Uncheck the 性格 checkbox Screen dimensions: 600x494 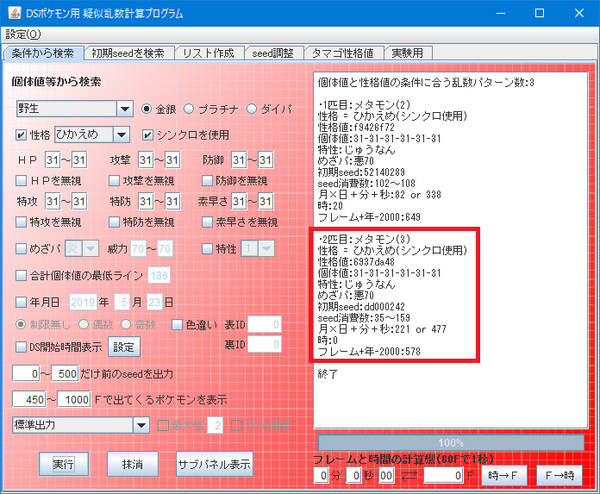(x=21, y=135)
